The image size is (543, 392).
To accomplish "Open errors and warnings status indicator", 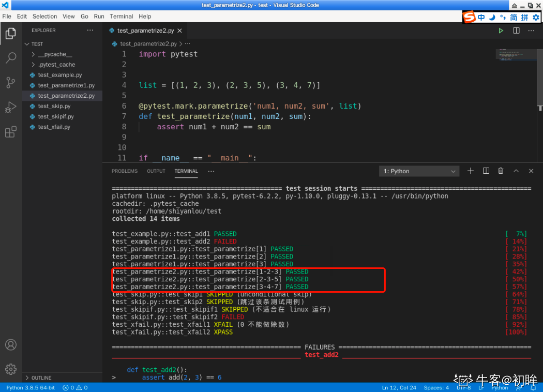I will click(75, 387).
